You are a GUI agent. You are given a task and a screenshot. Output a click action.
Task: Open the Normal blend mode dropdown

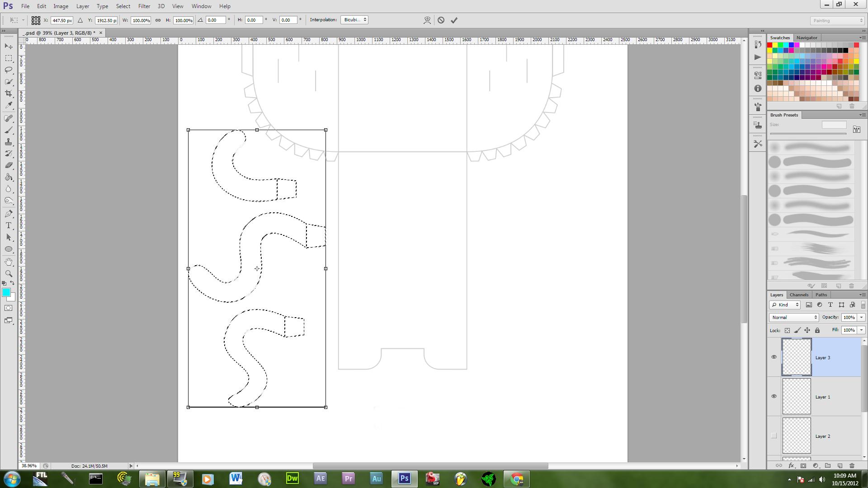point(794,317)
